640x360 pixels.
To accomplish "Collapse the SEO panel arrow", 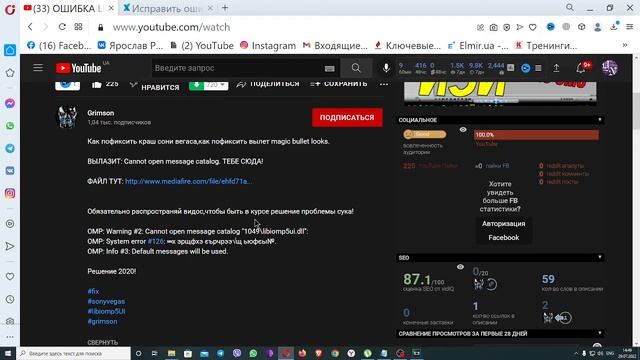I will tap(600, 258).
